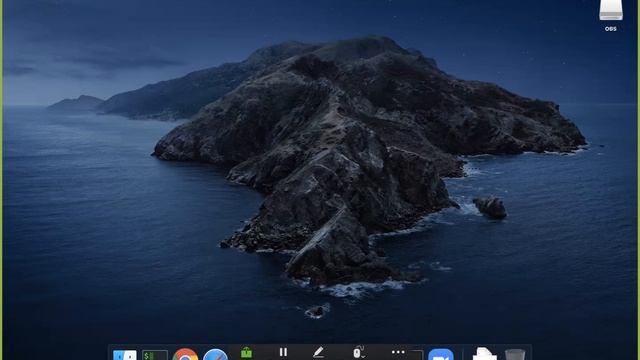Open Zoom app in the dock

tap(441, 354)
